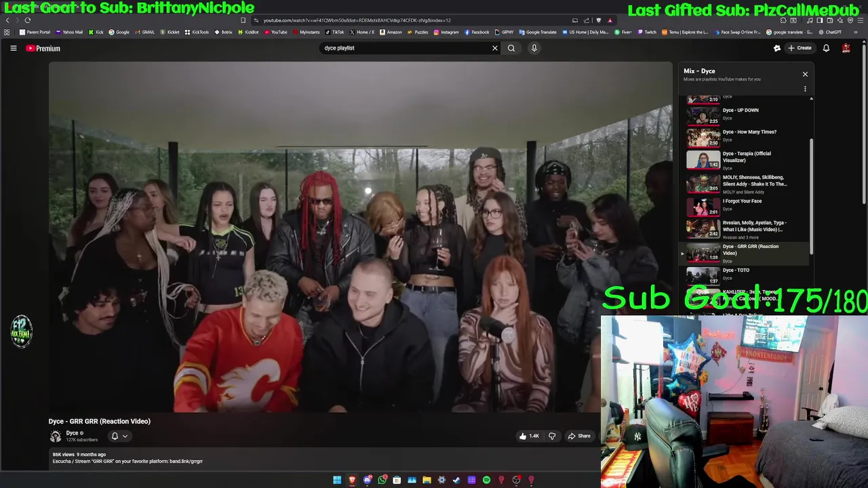
Task: Open Spotify from the taskbar
Action: click(486, 480)
